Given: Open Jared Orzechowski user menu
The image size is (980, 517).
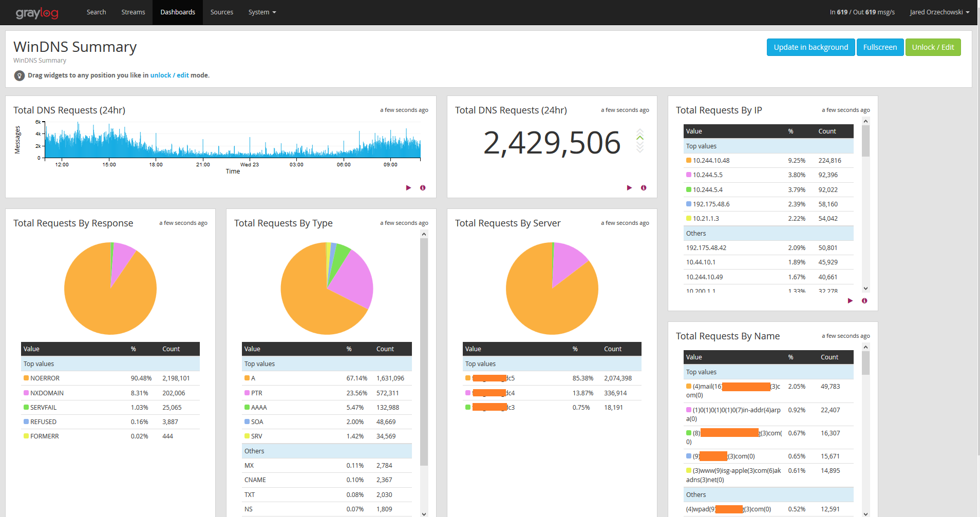Looking at the screenshot, I should click(x=939, y=12).
